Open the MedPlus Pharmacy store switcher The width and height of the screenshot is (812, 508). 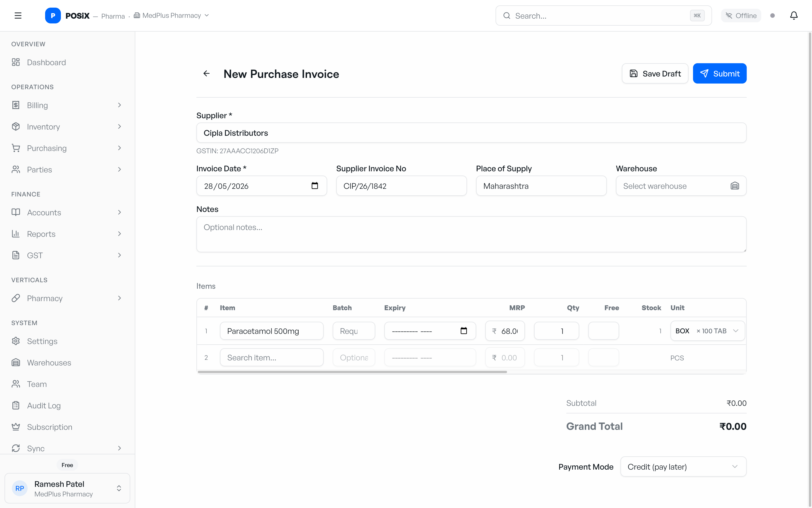[171, 16]
